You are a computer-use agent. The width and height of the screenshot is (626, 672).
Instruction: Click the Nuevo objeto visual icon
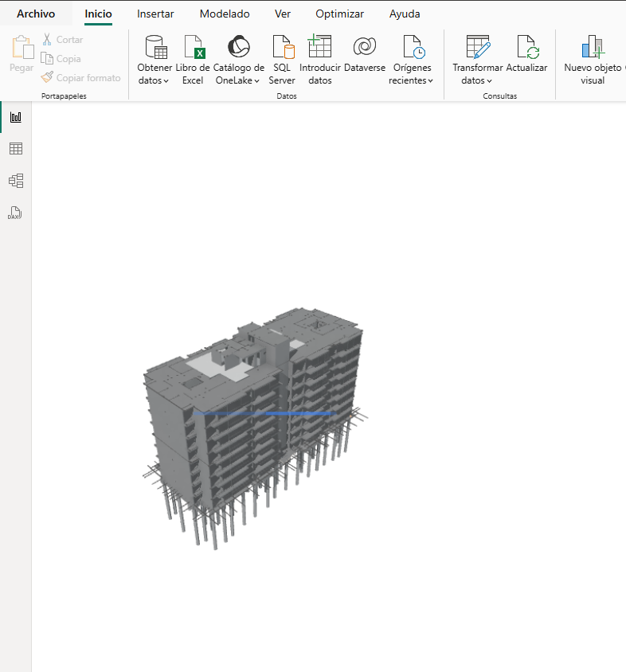coord(593,47)
